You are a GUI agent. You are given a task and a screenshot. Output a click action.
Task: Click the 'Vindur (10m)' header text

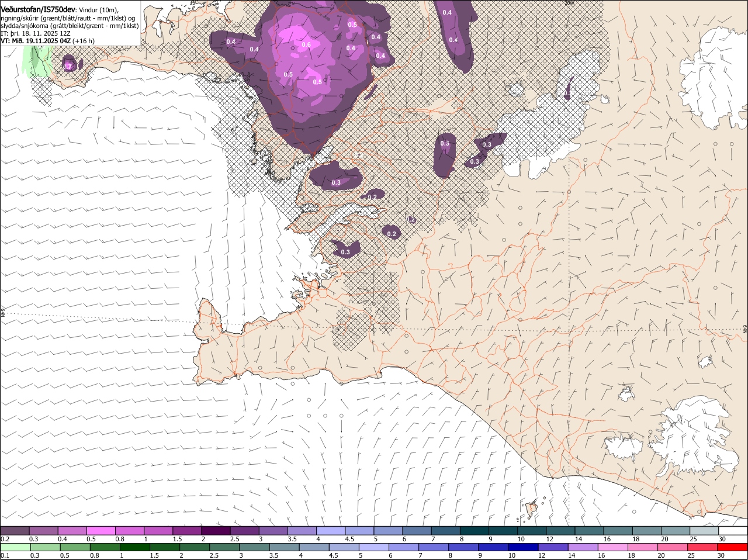[98, 9]
